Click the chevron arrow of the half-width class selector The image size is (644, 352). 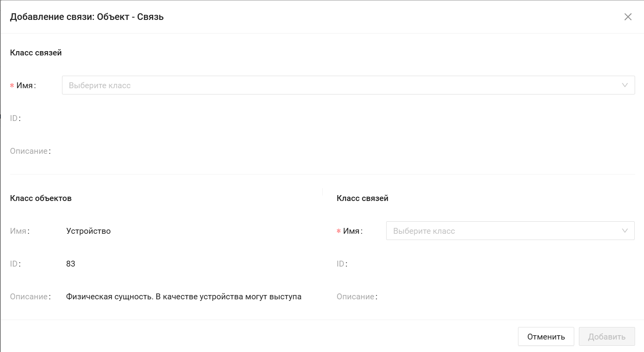click(624, 231)
